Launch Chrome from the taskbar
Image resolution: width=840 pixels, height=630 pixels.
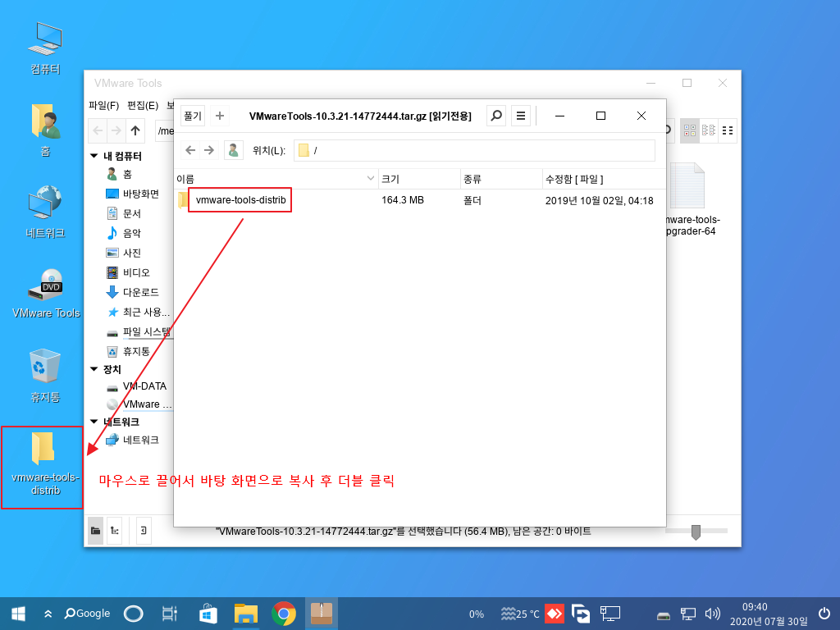pyautogui.click(x=283, y=614)
